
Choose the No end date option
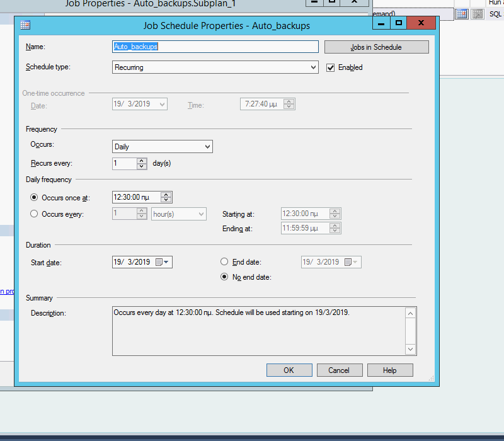click(224, 277)
